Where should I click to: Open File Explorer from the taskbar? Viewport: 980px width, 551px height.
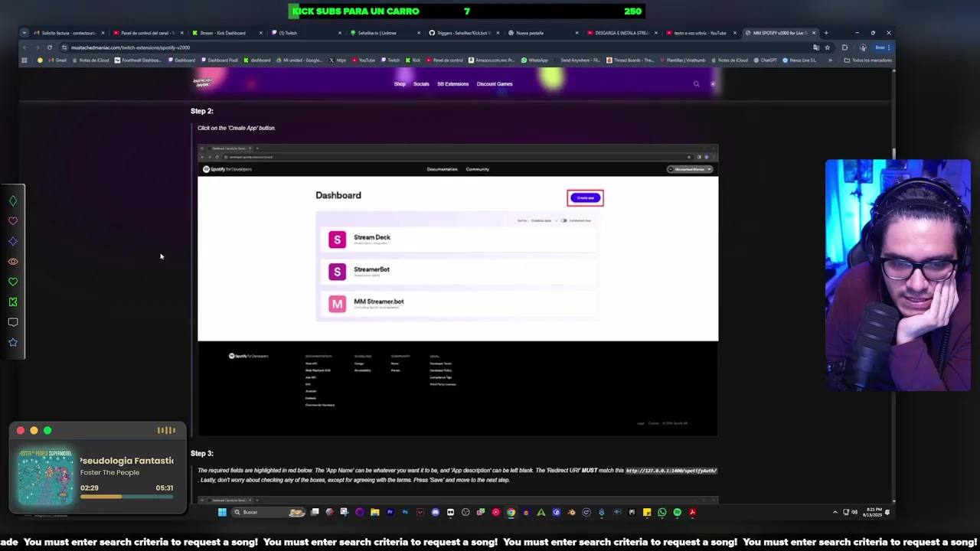pyautogui.click(x=374, y=512)
